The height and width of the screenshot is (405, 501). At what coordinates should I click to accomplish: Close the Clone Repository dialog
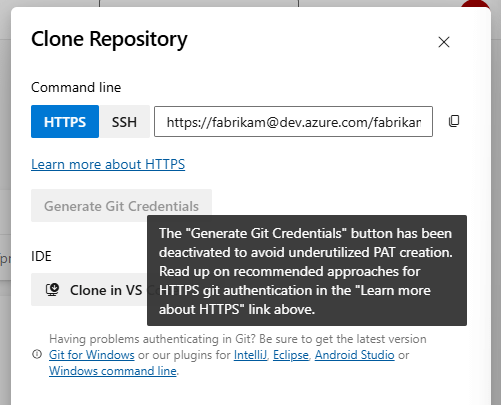[x=444, y=42]
